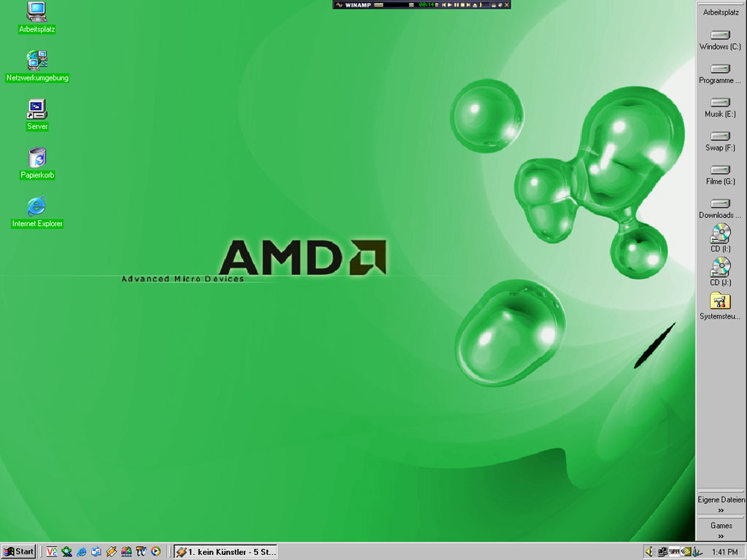Select the Server shortcut icon
Viewport: 747px width, 560px height.
coord(37,114)
